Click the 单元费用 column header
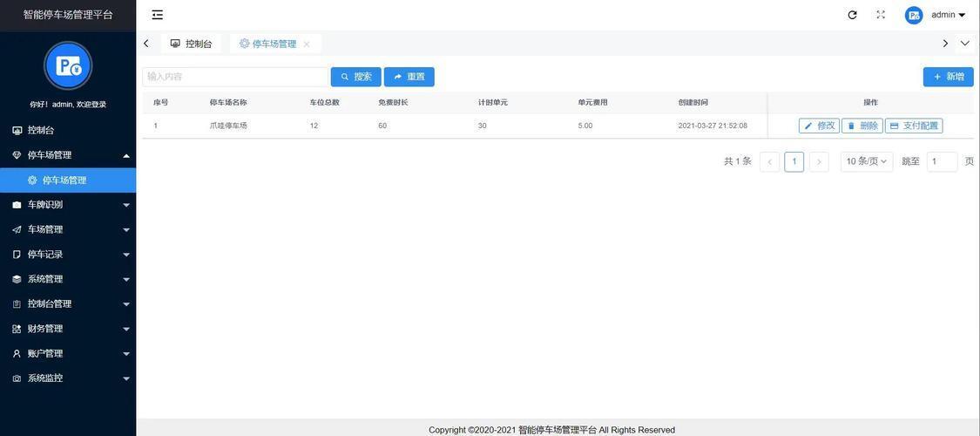 coord(593,103)
